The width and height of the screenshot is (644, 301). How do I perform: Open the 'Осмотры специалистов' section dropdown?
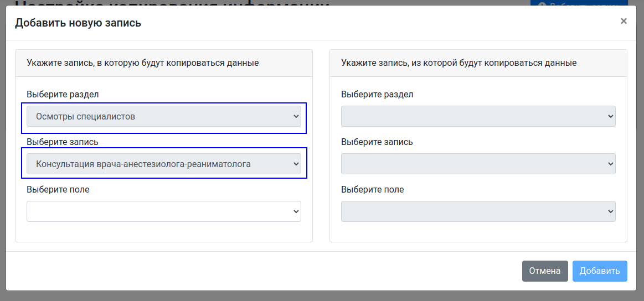pyautogui.click(x=164, y=117)
